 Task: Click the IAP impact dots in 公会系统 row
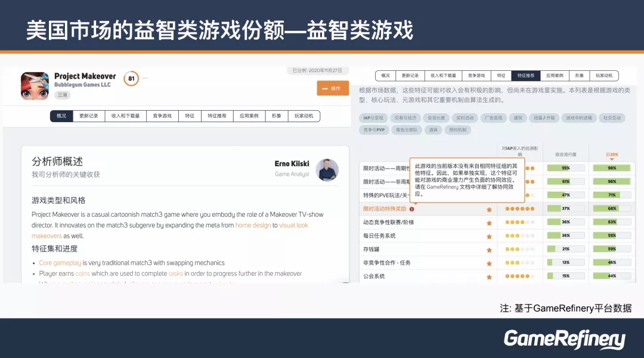coord(519,276)
